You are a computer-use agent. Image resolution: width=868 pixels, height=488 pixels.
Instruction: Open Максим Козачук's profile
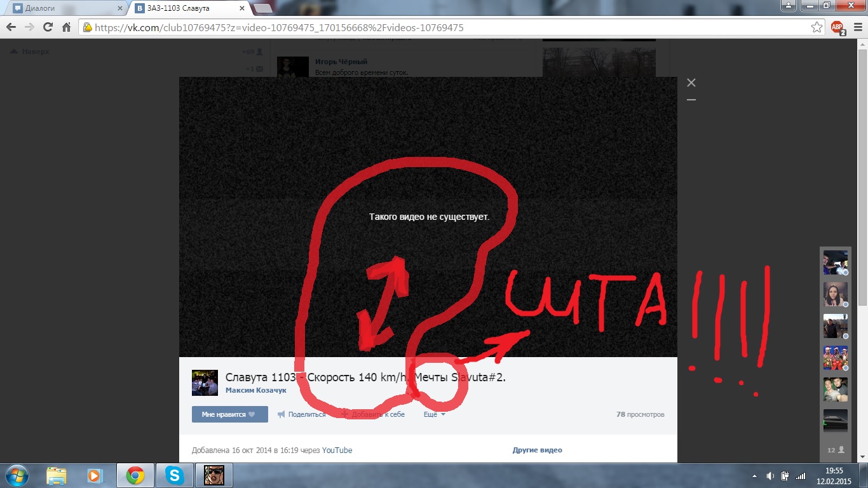[256, 390]
